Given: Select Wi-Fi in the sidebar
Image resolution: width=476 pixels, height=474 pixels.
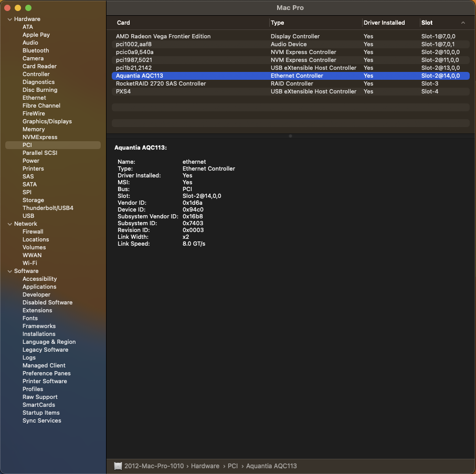Looking at the screenshot, I should [x=30, y=264].
